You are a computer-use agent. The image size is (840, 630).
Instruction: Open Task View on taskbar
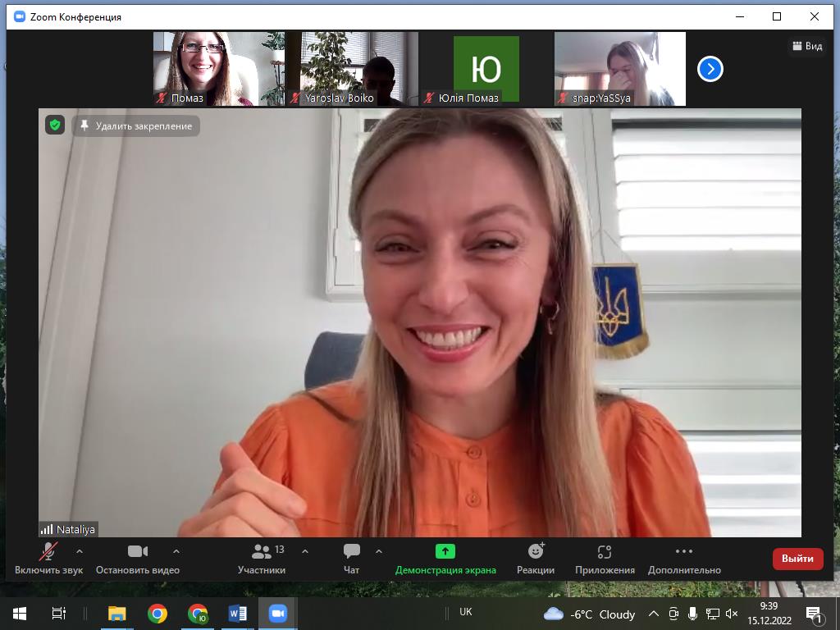58,614
